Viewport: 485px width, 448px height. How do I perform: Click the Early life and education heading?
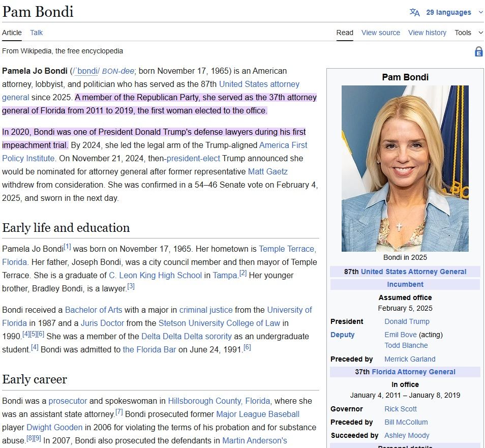pos(66,228)
